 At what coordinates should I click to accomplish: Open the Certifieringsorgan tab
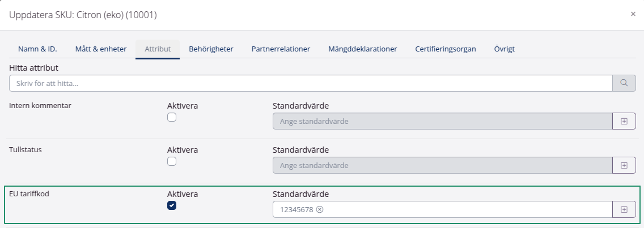[x=445, y=49]
